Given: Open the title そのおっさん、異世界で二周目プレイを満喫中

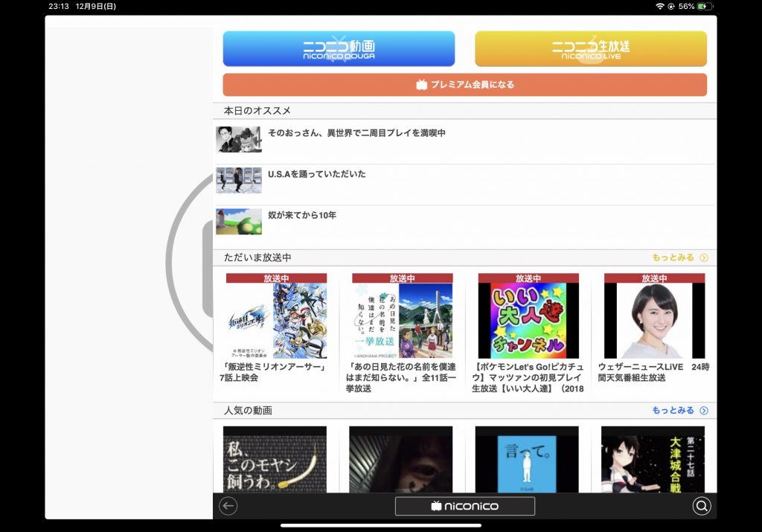Looking at the screenshot, I should point(356,132).
